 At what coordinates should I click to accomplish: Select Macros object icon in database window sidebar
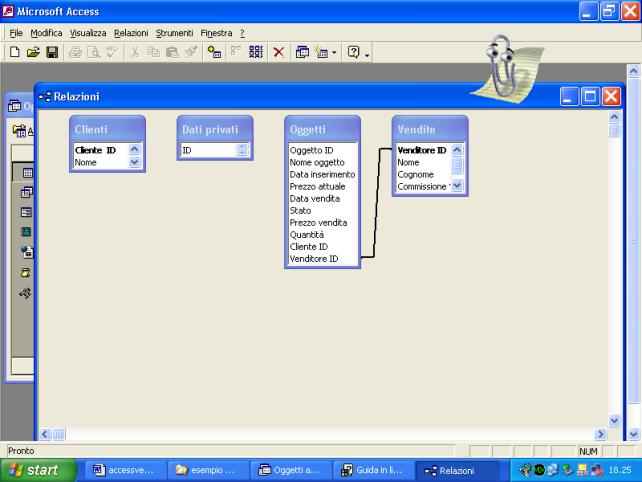pyautogui.click(x=25, y=272)
